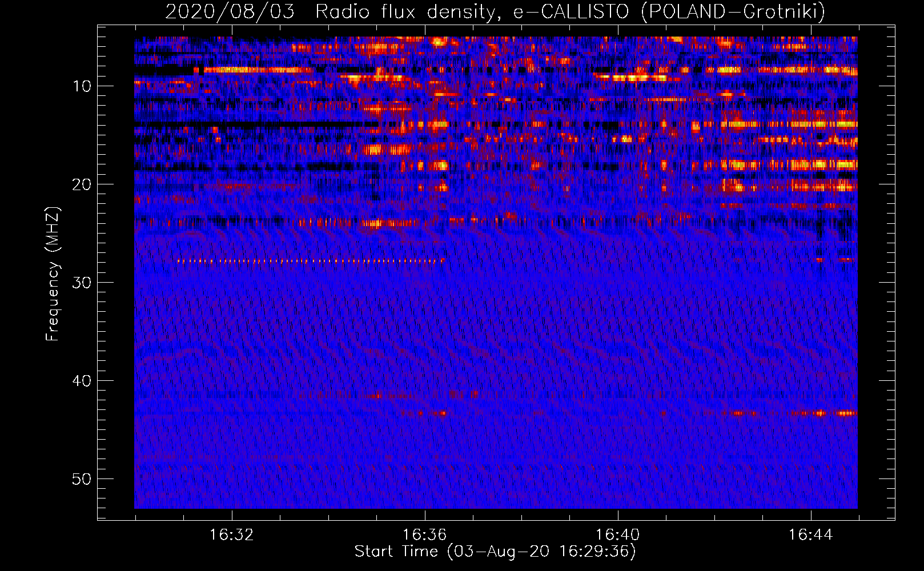Click the frequency tick label "40"
Image resolution: width=924 pixels, height=571 pixels.
pyautogui.click(x=82, y=381)
